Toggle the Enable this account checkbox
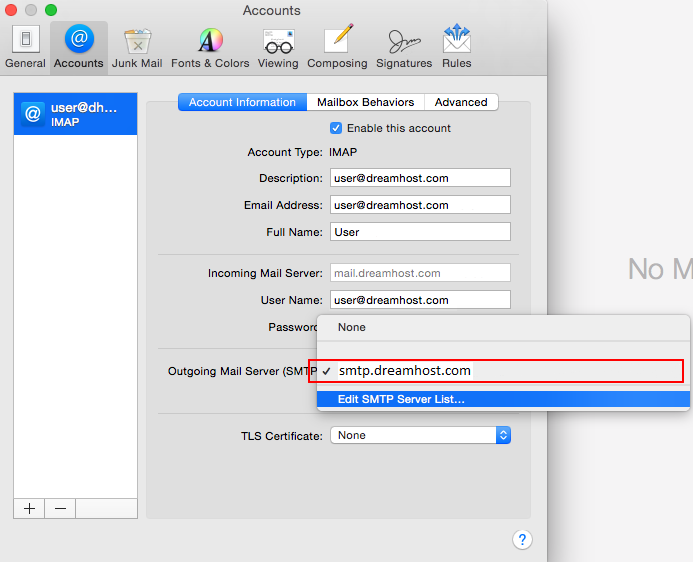Image resolution: width=693 pixels, height=562 pixels. click(x=336, y=128)
